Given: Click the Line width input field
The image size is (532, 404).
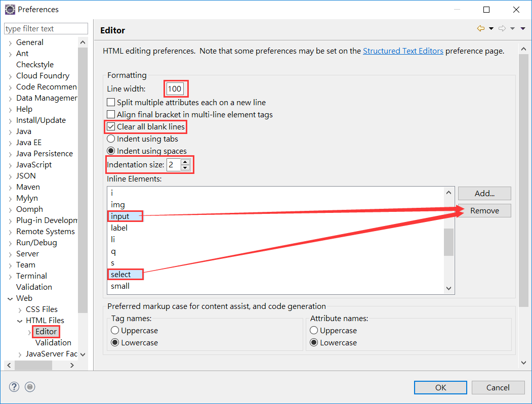Looking at the screenshot, I should 175,89.
